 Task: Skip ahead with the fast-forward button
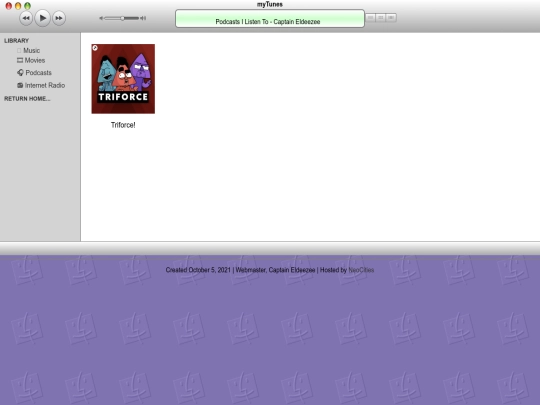(x=59, y=18)
